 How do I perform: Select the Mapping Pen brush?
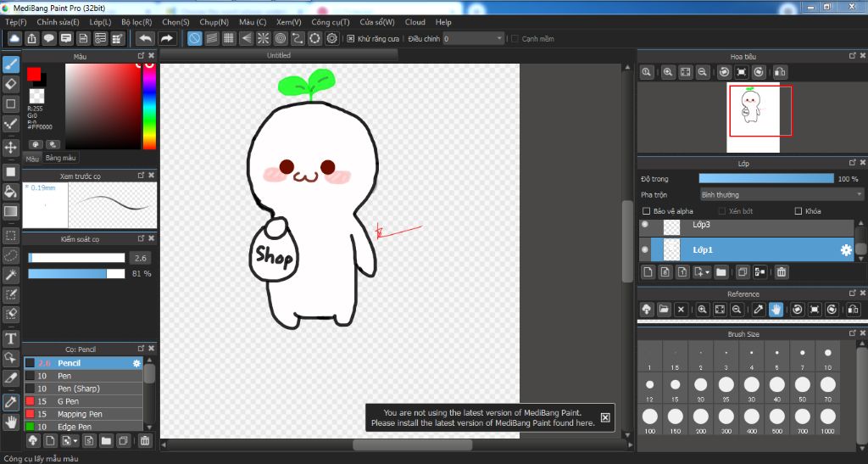83,414
